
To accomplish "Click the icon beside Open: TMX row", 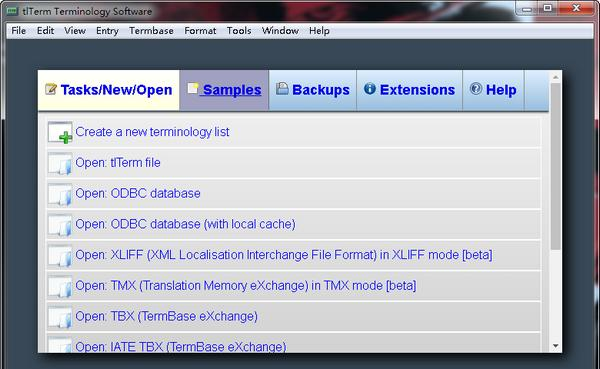I will pyautogui.click(x=60, y=286).
